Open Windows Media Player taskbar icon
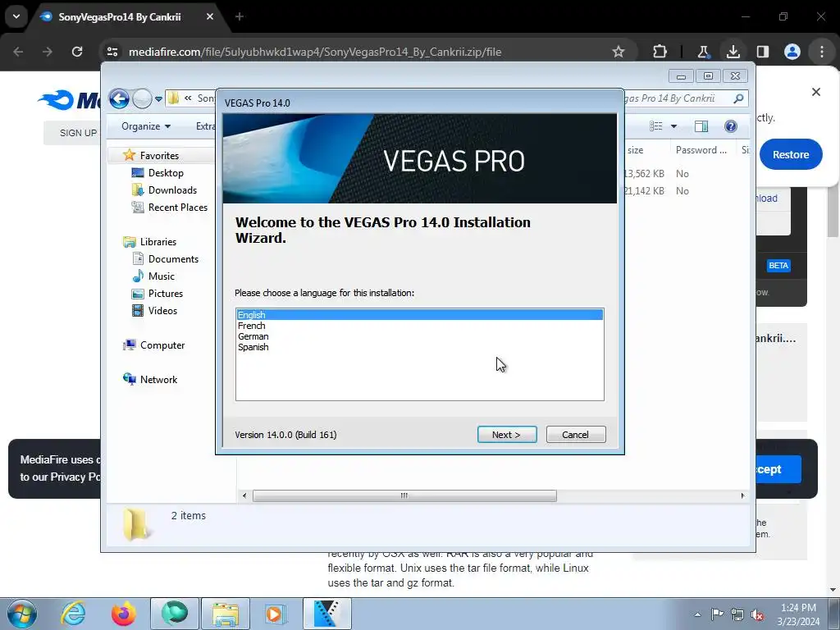 click(276, 614)
